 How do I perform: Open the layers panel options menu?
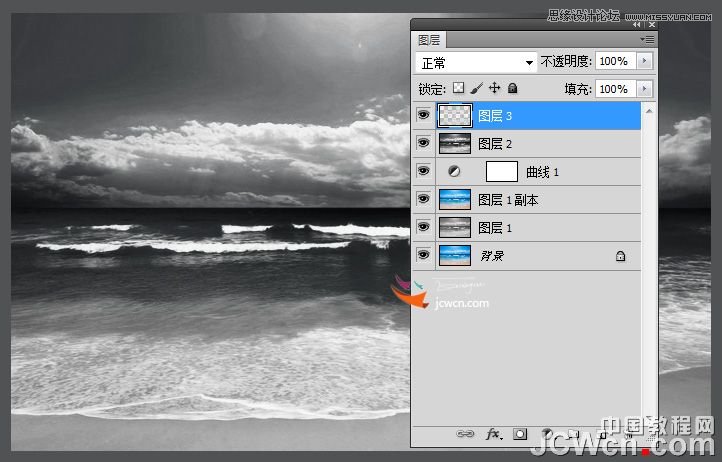(x=647, y=39)
